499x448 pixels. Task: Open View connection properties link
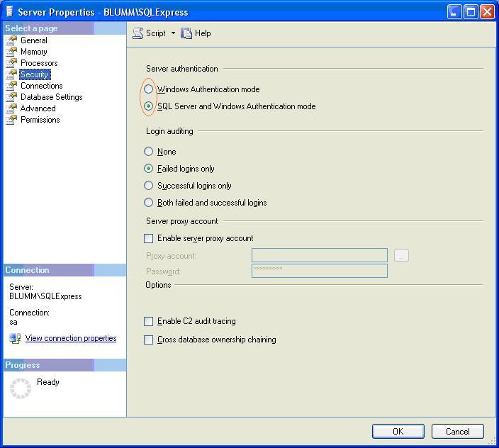[x=71, y=338]
